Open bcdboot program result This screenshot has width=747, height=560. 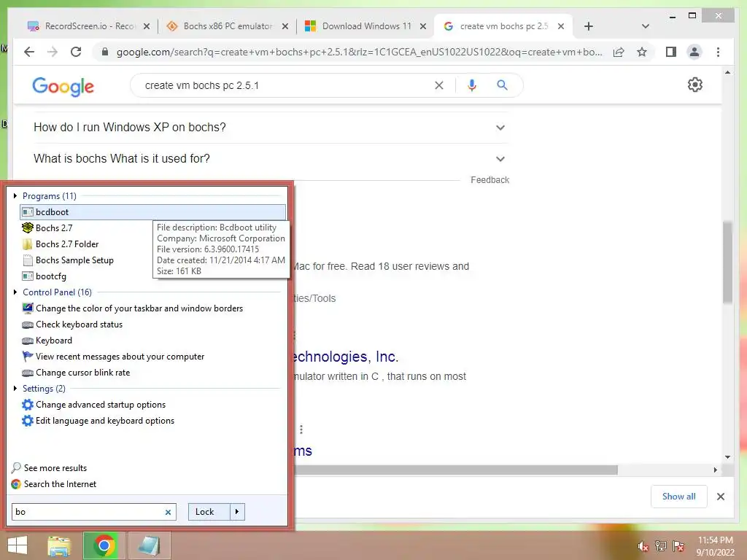(x=152, y=212)
